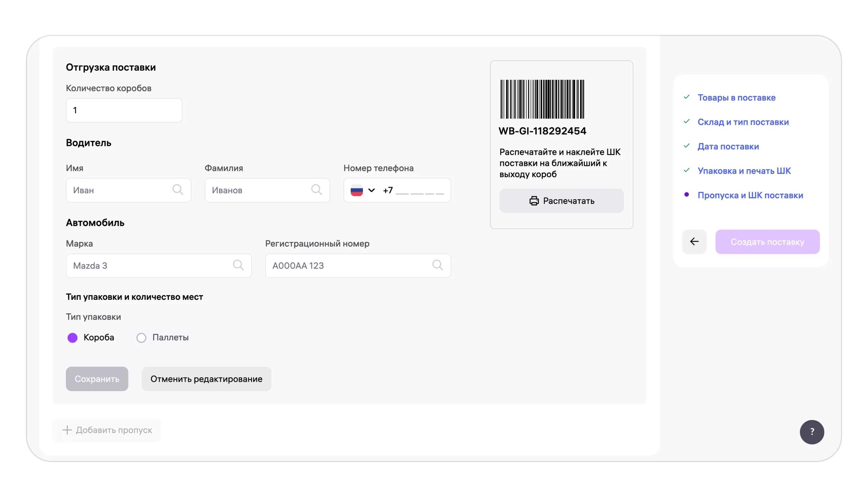Open the phone country code dropdown
The height and width of the screenshot is (497, 868).
click(x=371, y=190)
